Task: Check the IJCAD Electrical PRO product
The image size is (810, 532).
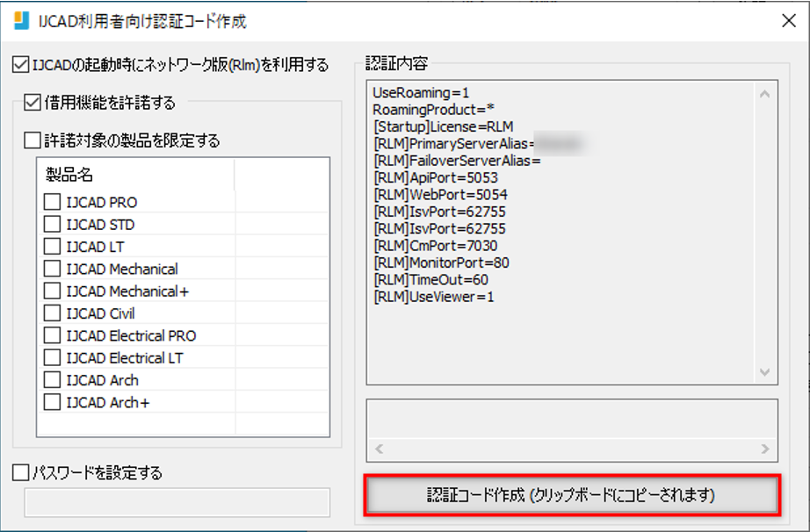Action: pyautogui.click(x=52, y=335)
